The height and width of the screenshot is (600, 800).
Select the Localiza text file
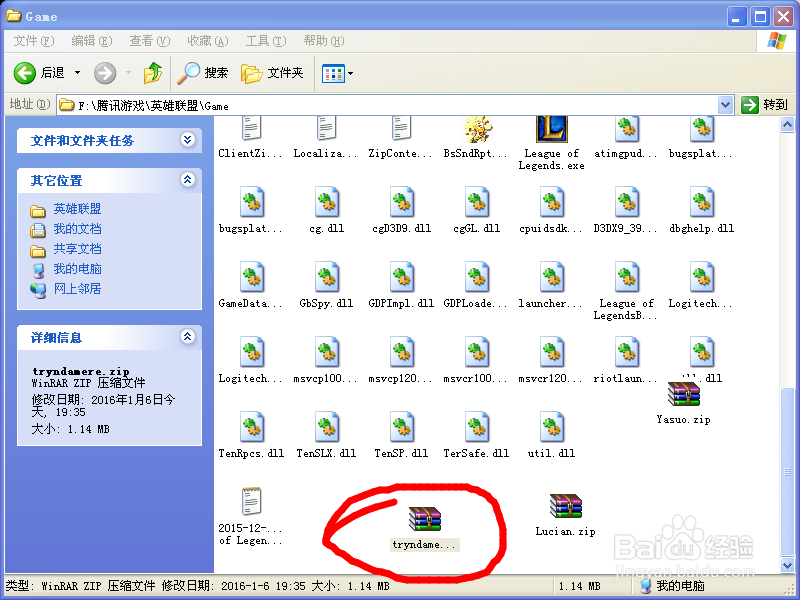[327, 138]
